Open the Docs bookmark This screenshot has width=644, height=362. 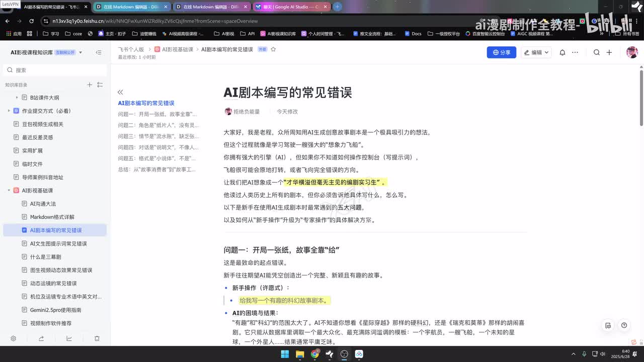(413, 34)
